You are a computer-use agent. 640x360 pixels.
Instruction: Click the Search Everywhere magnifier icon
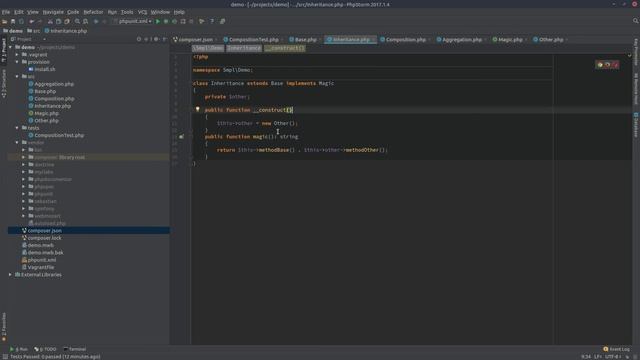(x=635, y=21)
